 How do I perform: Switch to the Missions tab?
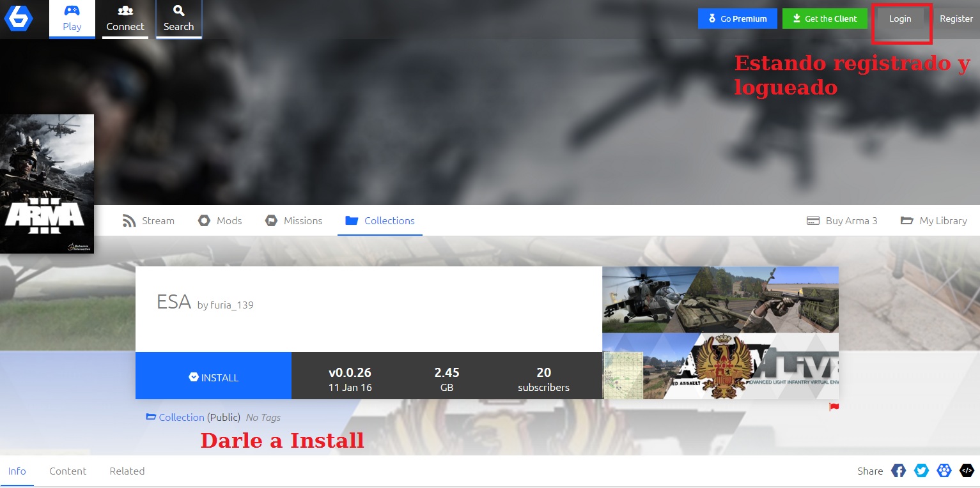(293, 220)
